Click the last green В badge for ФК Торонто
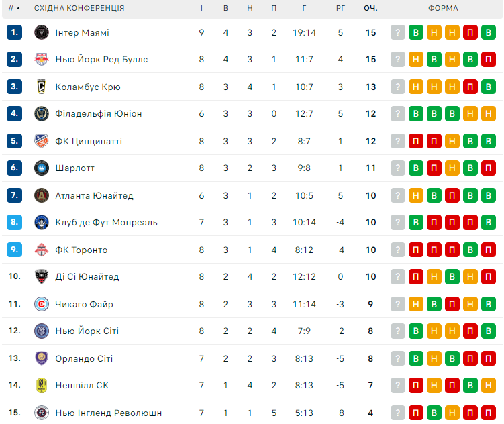Viewport: 504px width, 424px height. [x=489, y=250]
